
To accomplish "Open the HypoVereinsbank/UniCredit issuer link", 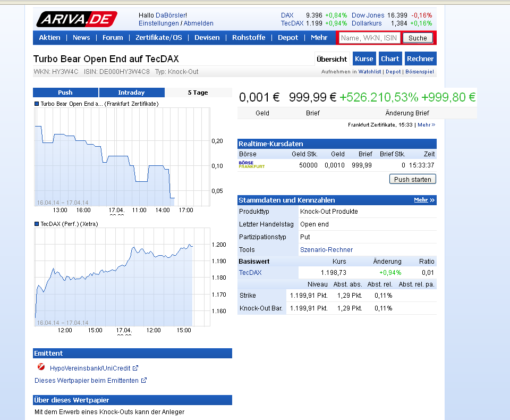I will coord(90,368).
